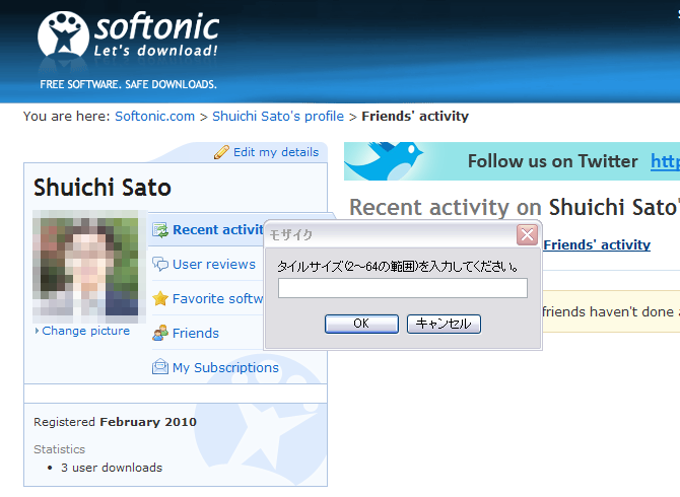Viewport: 680px width, 497px height.
Task: Click FREE SOFTWARE. SAFE DOWNLOADS. tagline
Action: (128, 84)
